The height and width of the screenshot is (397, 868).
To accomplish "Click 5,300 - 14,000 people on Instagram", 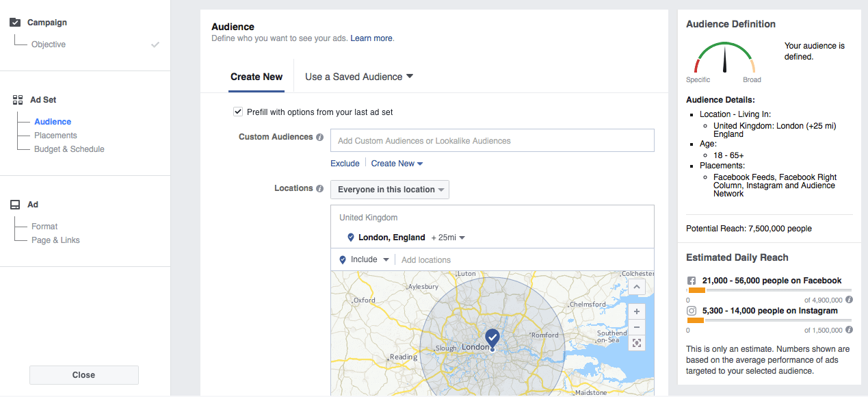I will click(770, 311).
